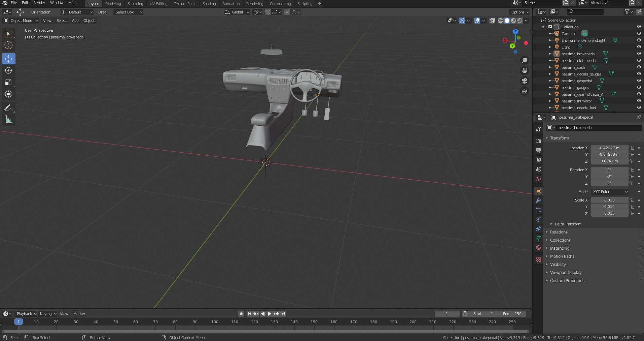The image size is (644, 341).
Task: Switch to the Shading workspace tab
Action: click(209, 4)
